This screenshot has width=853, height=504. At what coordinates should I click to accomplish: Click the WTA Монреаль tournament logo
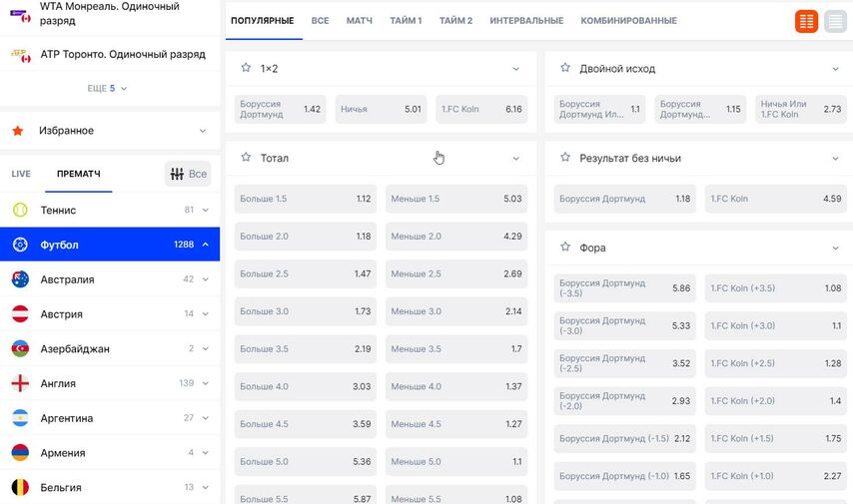click(x=21, y=15)
